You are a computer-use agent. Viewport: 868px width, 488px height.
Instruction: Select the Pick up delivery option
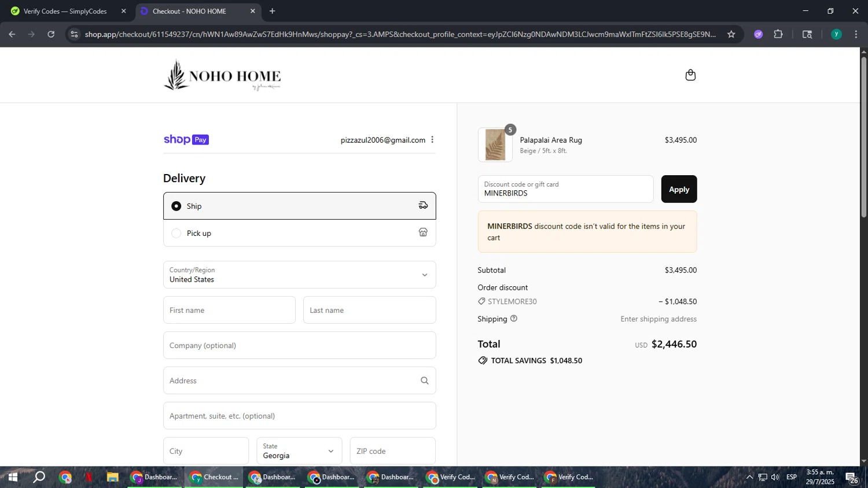tap(300, 233)
